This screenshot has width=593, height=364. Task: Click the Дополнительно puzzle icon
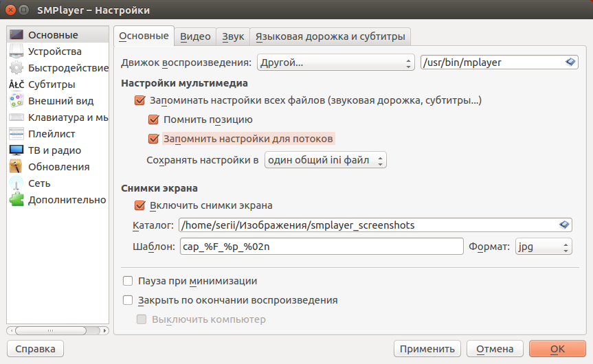coord(16,200)
